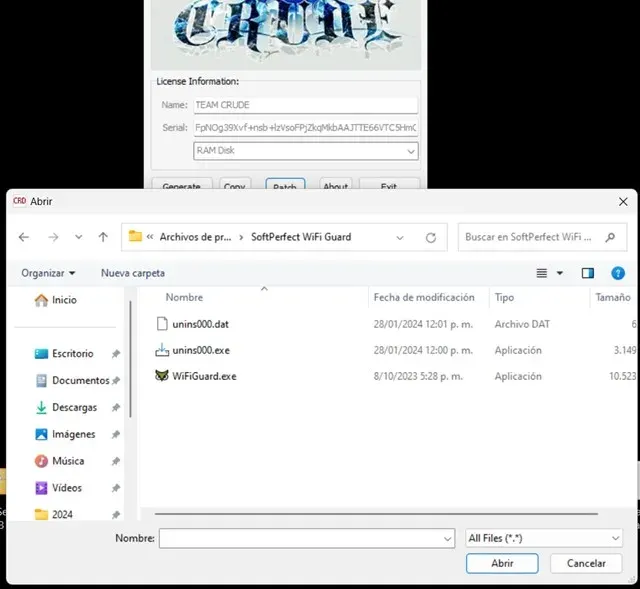Go back using the back arrow
This screenshot has width=640, height=589.
click(x=24, y=237)
